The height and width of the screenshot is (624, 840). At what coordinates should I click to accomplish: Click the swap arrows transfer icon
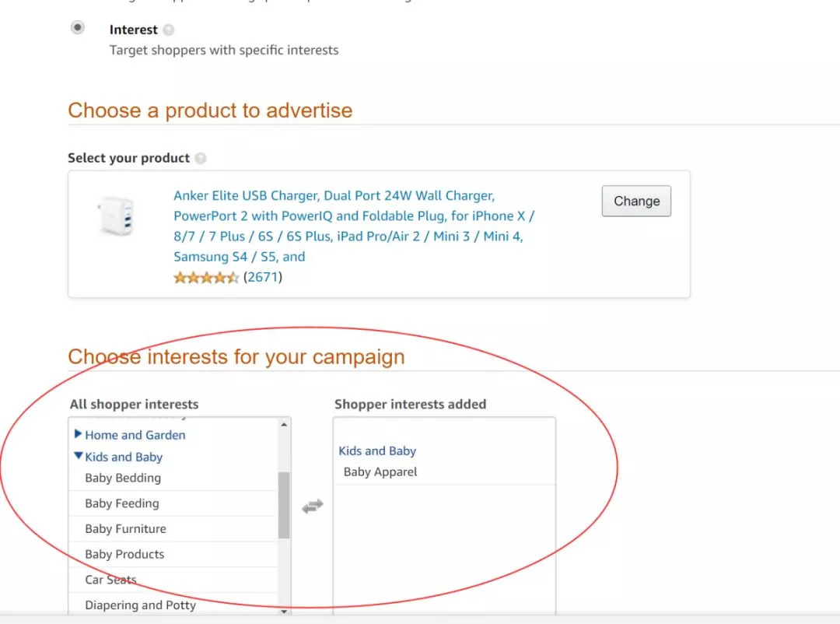coord(312,506)
